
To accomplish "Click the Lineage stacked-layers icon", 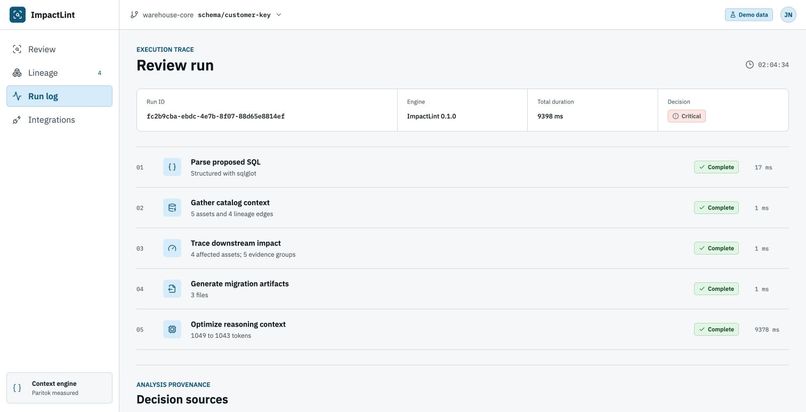I will click(17, 73).
